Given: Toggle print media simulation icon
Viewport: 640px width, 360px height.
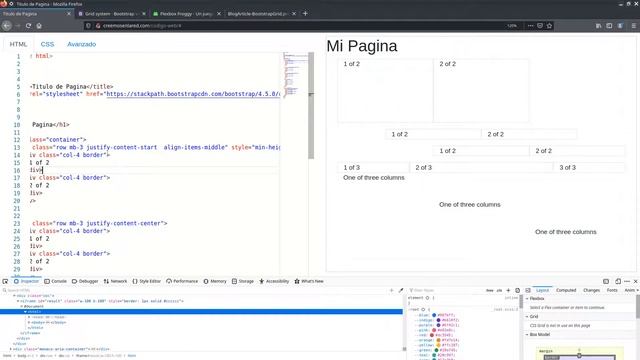Looking at the screenshot, I should [518, 290].
